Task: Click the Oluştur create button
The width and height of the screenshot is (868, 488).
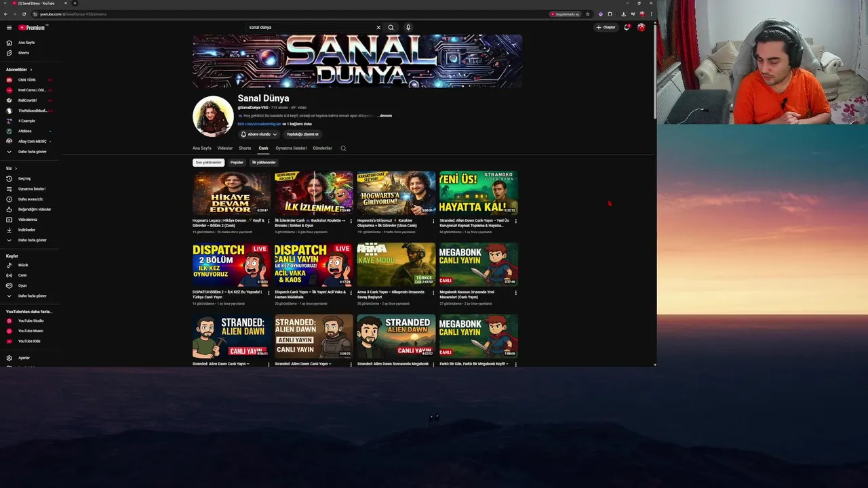Action: tap(606, 28)
